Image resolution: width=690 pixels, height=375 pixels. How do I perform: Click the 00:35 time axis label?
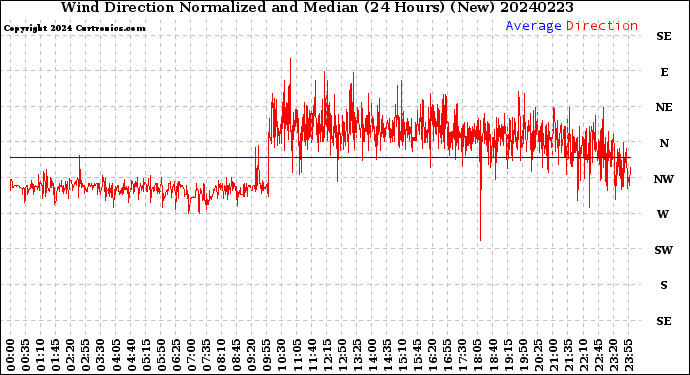click(x=26, y=355)
